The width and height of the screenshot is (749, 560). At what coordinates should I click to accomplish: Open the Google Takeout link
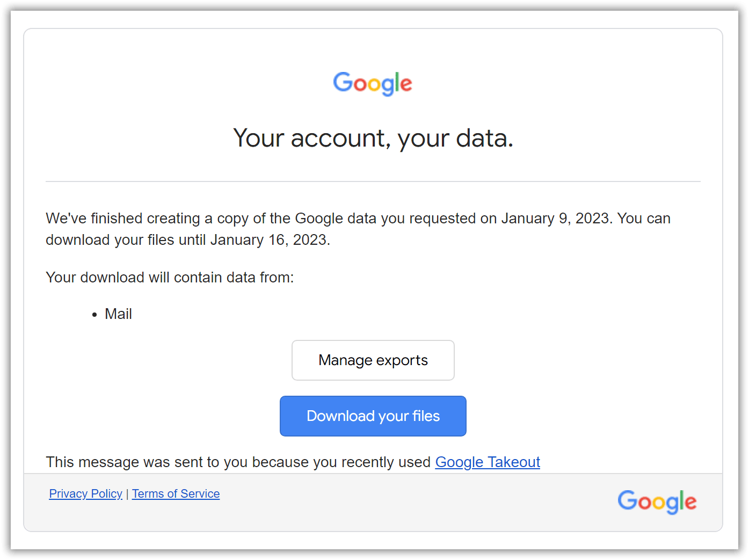coord(488,462)
